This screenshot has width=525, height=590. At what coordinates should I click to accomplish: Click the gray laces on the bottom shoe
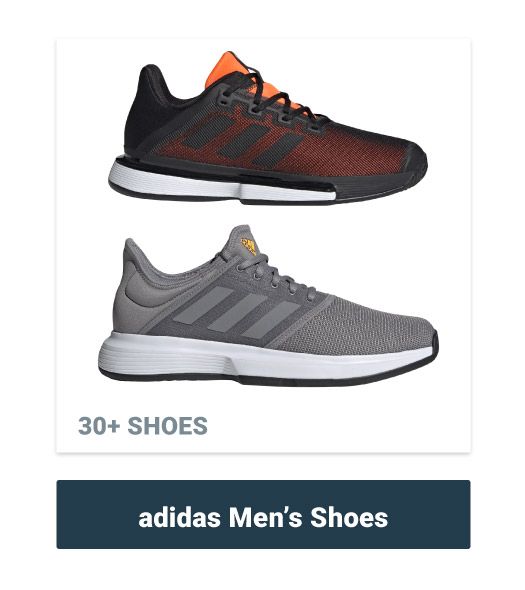pyautogui.click(x=275, y=276)
